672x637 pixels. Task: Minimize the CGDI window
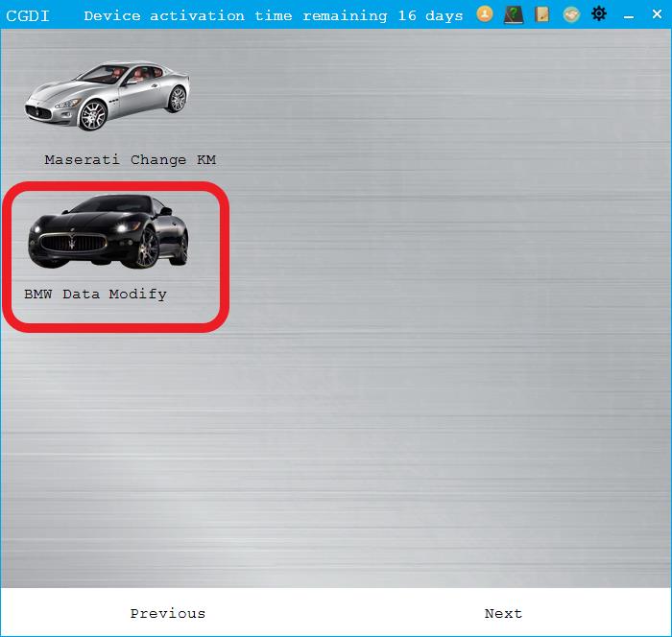pos(629,17)
